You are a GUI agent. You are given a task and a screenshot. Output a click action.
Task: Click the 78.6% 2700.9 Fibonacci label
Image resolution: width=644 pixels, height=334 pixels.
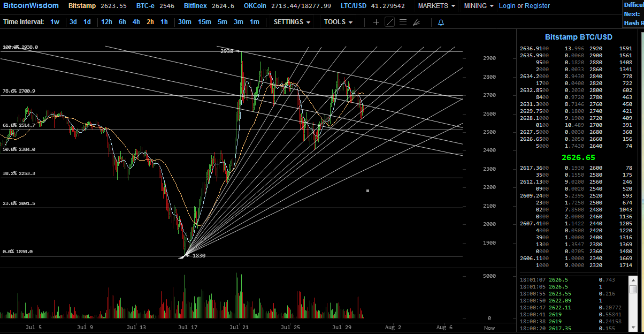[19, 92]
